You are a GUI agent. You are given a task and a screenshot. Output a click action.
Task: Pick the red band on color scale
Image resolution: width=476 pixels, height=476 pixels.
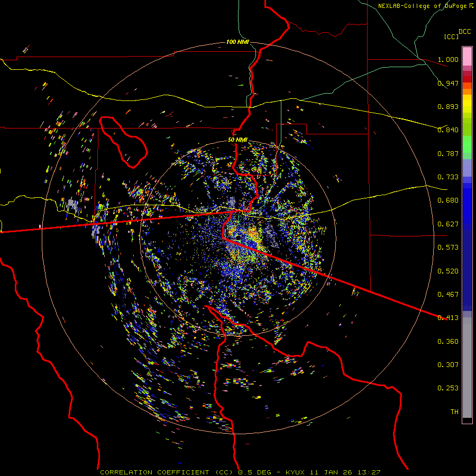coord(467,79)
